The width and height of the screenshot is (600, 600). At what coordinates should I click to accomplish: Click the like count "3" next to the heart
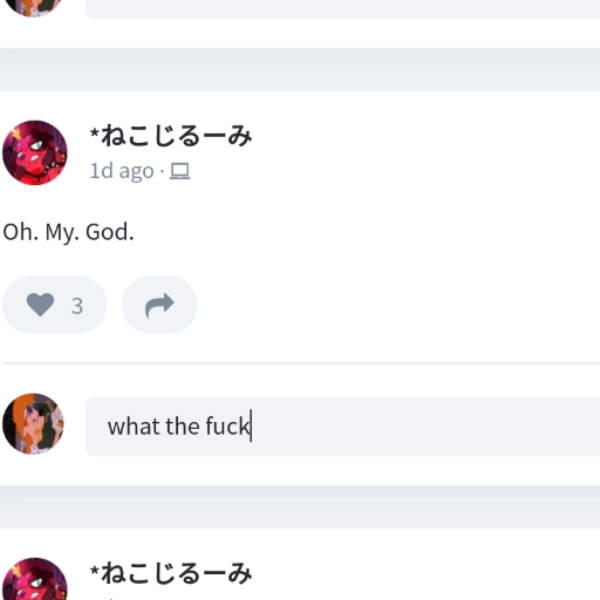[77, 306]
